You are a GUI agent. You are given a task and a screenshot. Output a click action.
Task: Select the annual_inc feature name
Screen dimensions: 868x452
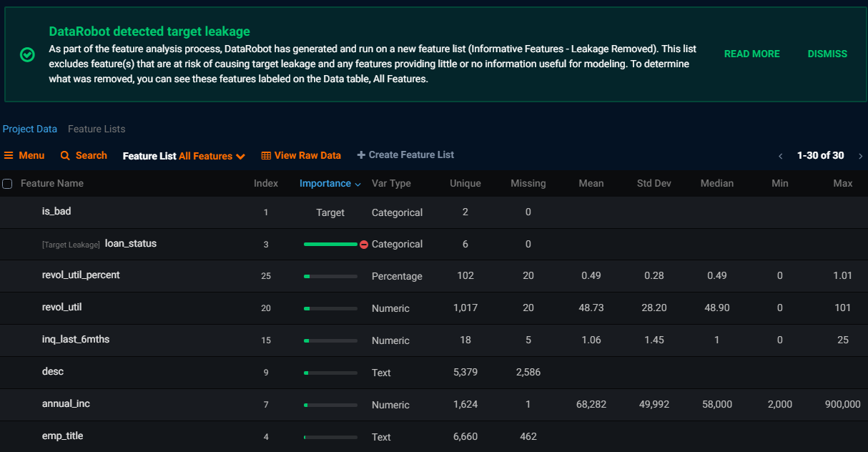point(66,404)
